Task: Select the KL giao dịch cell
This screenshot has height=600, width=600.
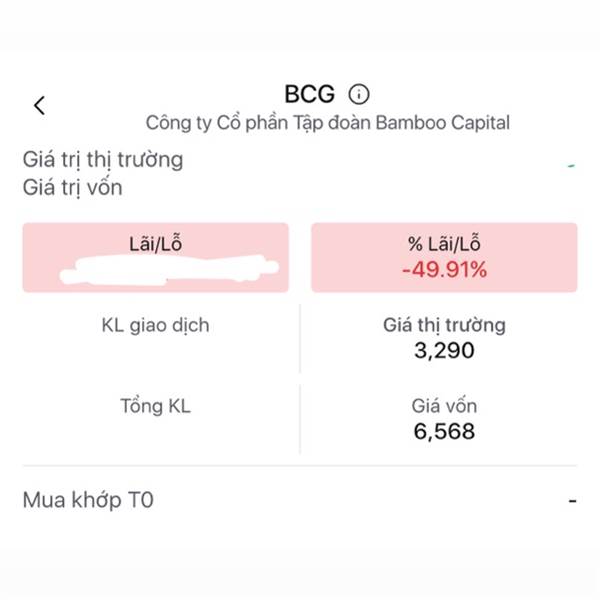Action: [155, 338]
